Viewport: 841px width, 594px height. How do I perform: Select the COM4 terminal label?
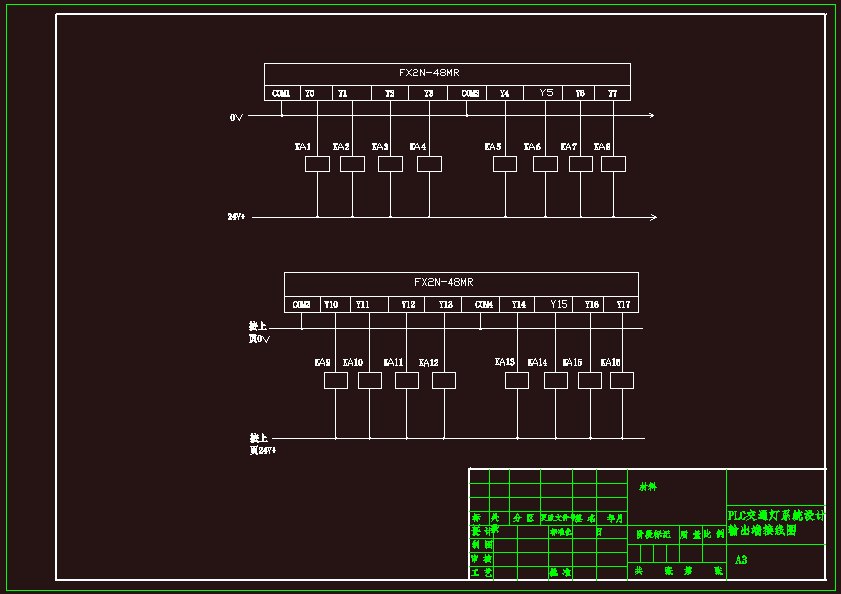(484, 304)
